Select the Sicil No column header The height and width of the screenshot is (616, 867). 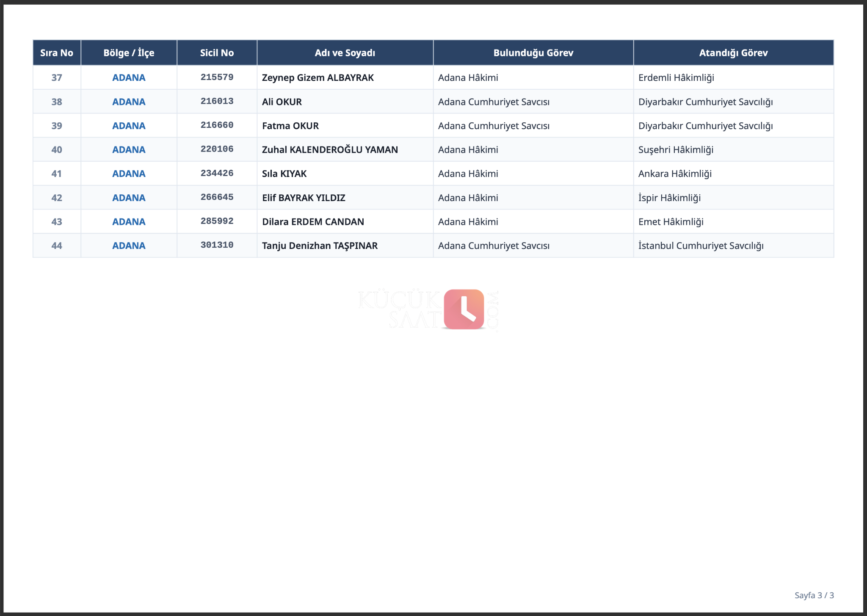[217, 53]
